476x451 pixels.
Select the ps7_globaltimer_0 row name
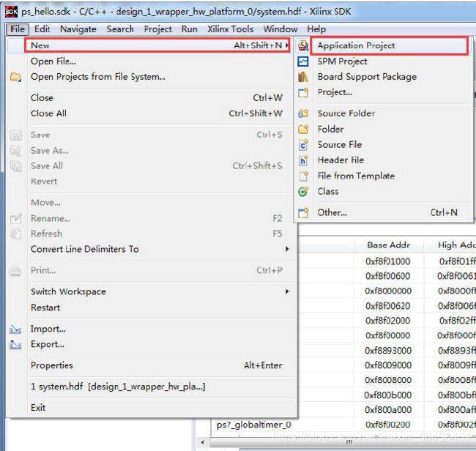pos(253,425)
